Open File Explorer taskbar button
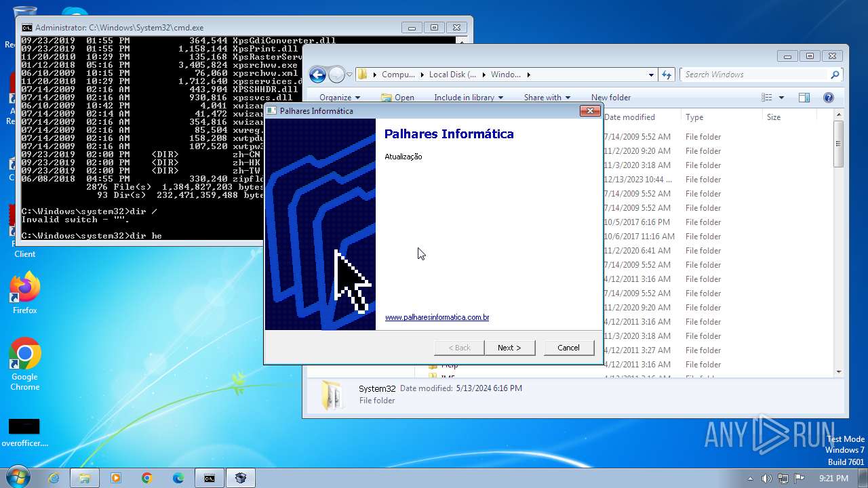Viewport: 868px width, 488px height. [x=85, y=478]
